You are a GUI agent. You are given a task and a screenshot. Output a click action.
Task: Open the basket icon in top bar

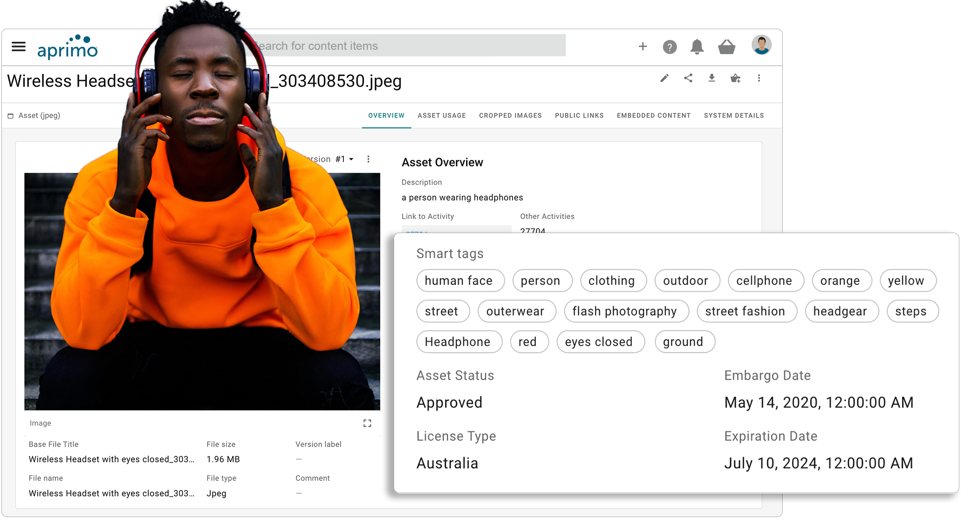[x=726, y=47]
